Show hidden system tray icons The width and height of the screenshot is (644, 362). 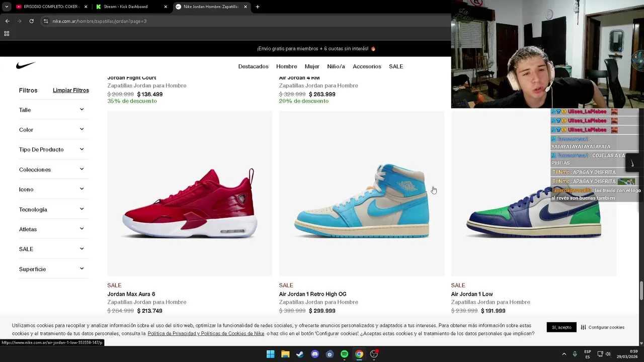[564, 354]
